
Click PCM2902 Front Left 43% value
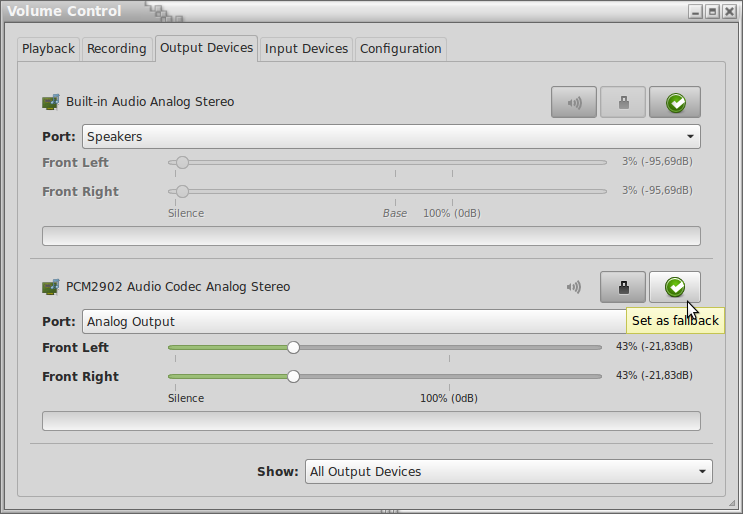tap(654, 347)
